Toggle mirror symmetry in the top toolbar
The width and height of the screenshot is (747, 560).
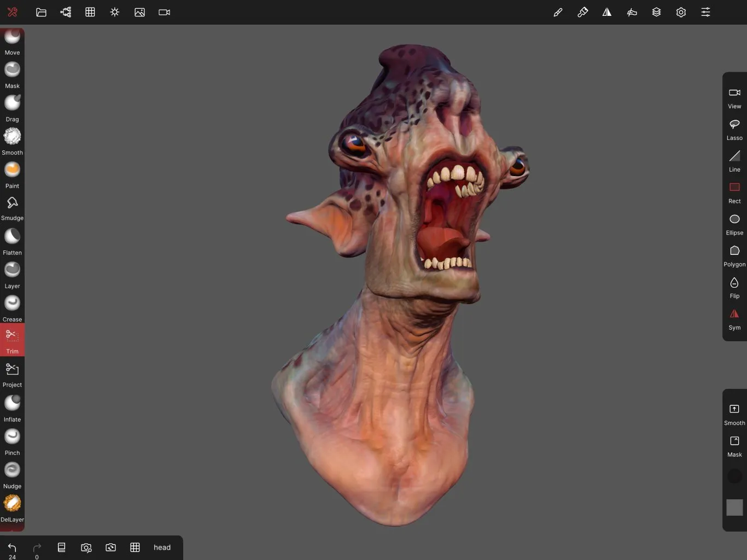(x=607, y=12)
